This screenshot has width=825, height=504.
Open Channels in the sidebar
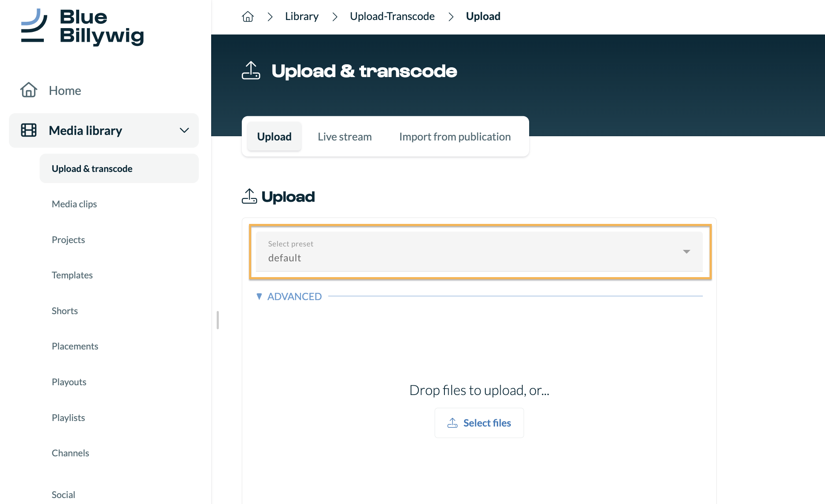(x=70, y=453)
